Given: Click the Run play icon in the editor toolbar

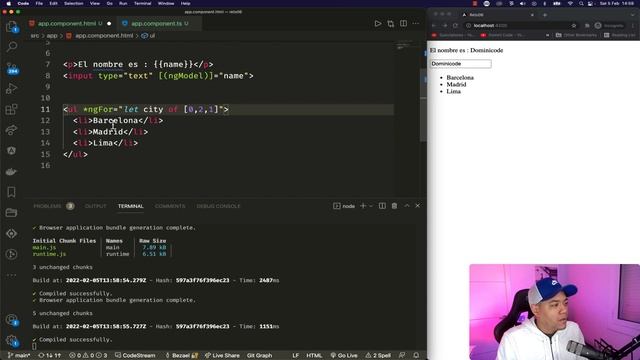Looking at the screenshot, I should coord(378,24).
